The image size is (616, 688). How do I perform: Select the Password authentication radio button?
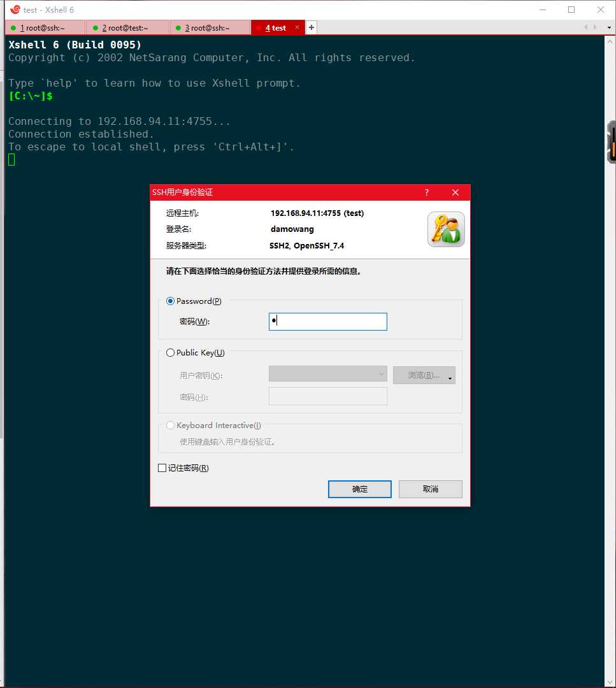coord(171,301)
